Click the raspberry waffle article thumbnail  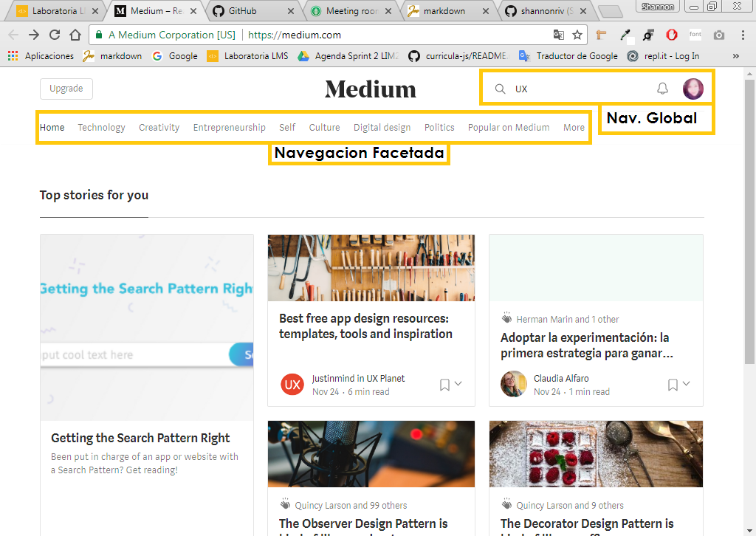point(596,454)
